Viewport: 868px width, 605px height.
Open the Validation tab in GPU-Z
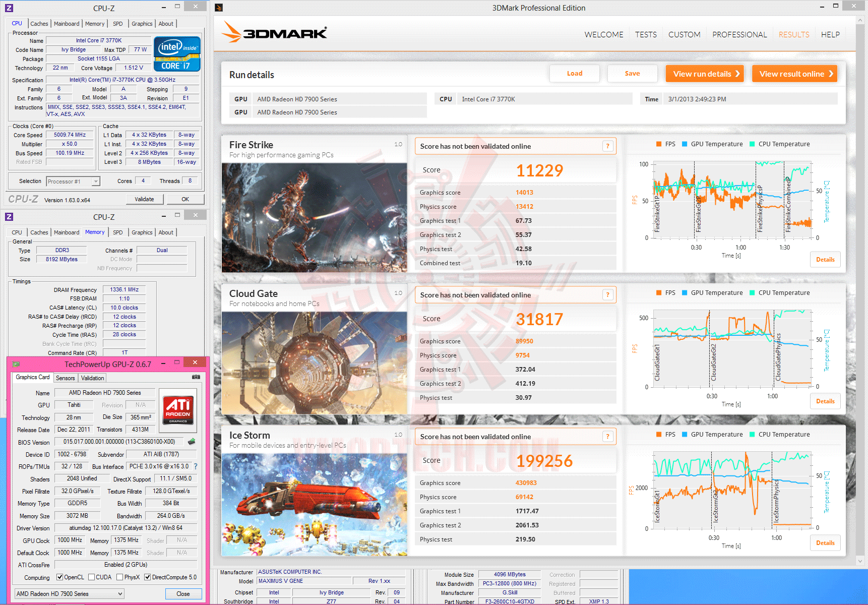(x=92, y=378)
